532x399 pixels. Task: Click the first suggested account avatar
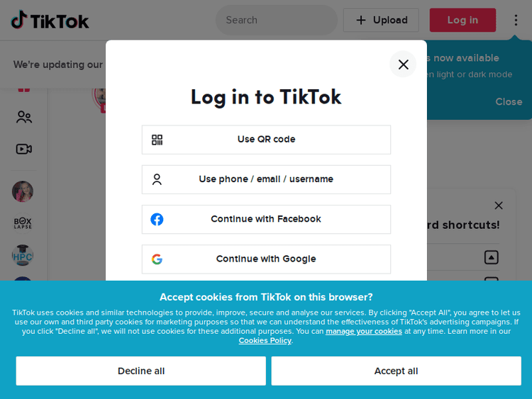pos(23,191)
